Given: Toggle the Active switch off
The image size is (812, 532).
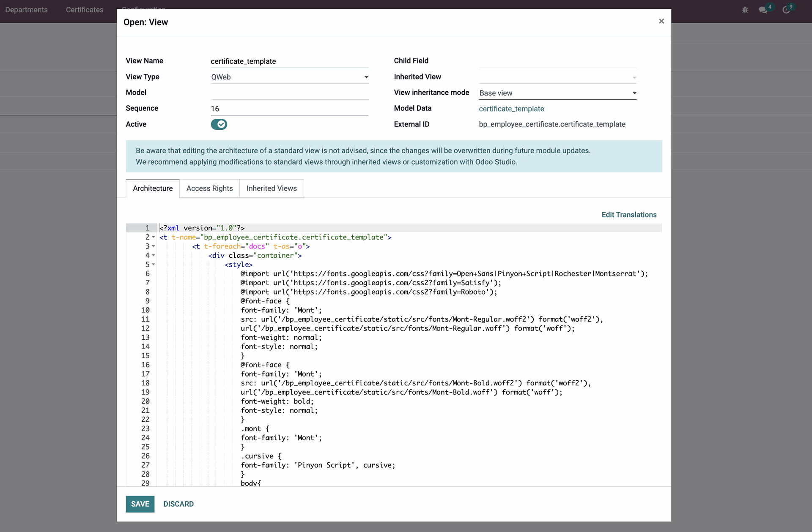Looking at the screenshot, I should pos(219,124).
